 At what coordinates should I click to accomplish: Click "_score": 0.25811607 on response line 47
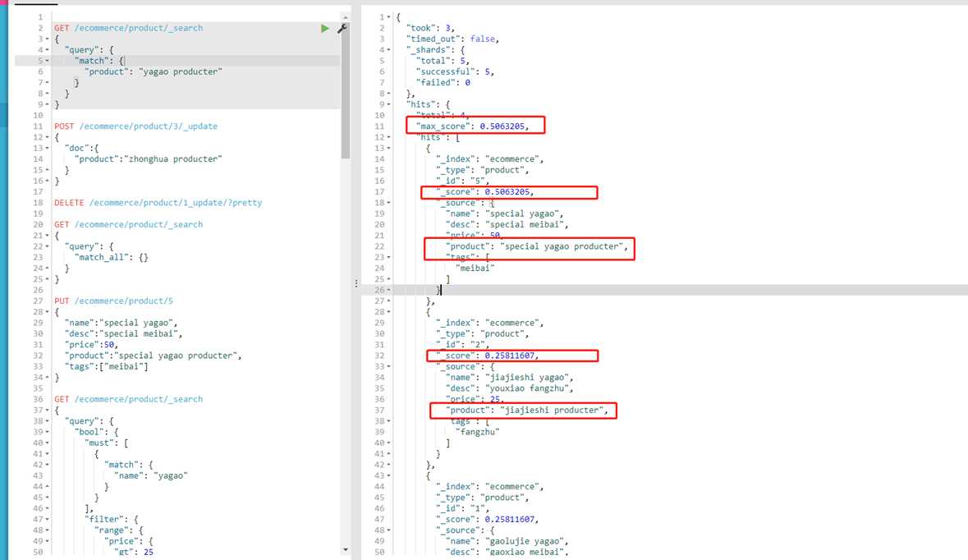coord(487,519)
